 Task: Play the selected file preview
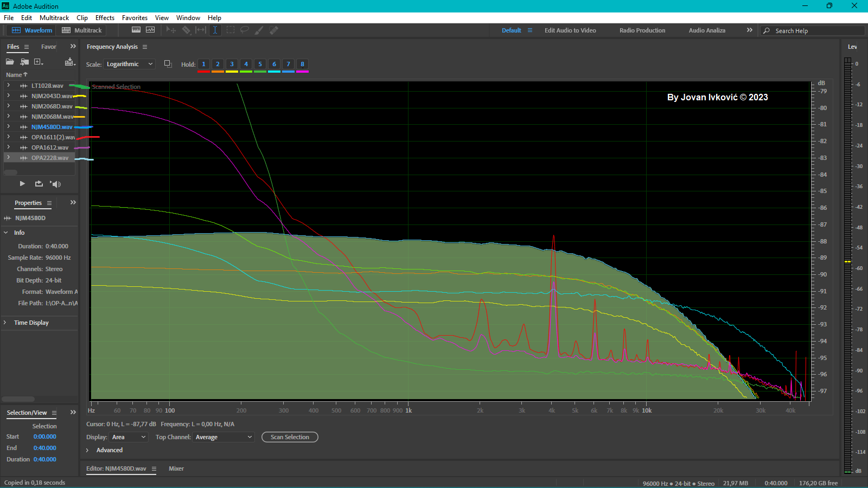[22, 184]
